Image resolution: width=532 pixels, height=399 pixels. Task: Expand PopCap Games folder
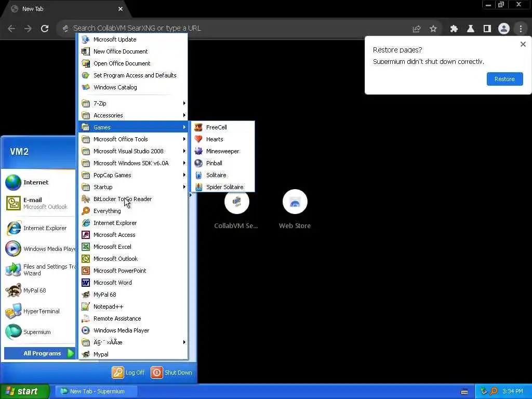pos(133,175)
